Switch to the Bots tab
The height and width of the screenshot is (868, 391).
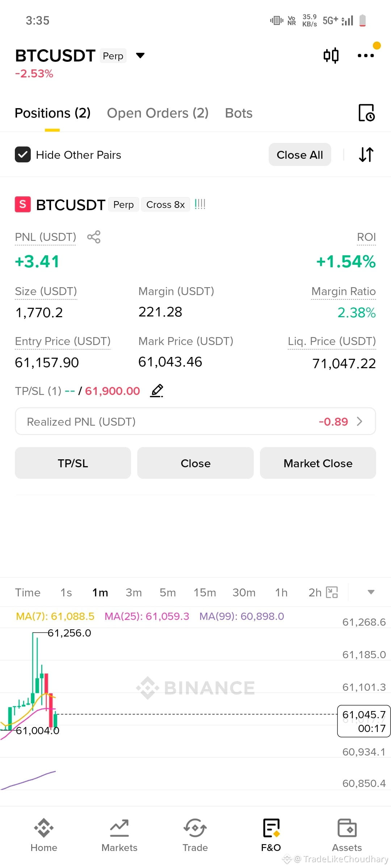point(239,113)
